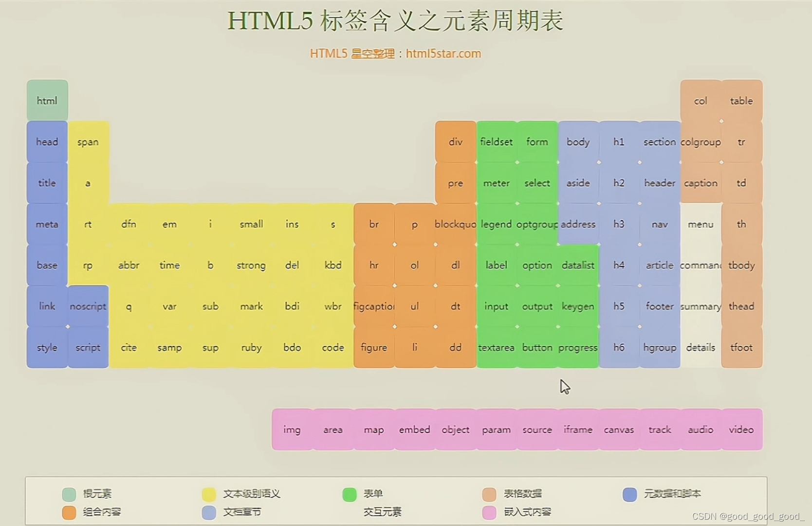This screenshot has height=526, width=812.
Task: Select the thead tile
Action: (x=741, y=306)
